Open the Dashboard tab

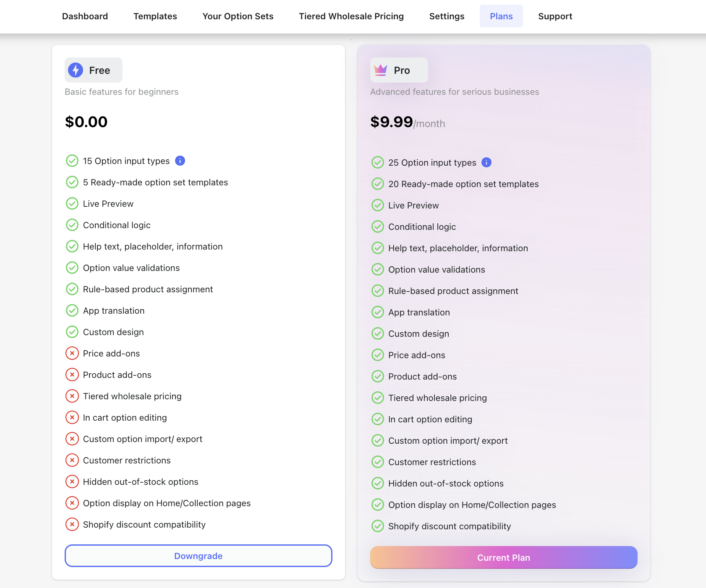pos(85,16)
